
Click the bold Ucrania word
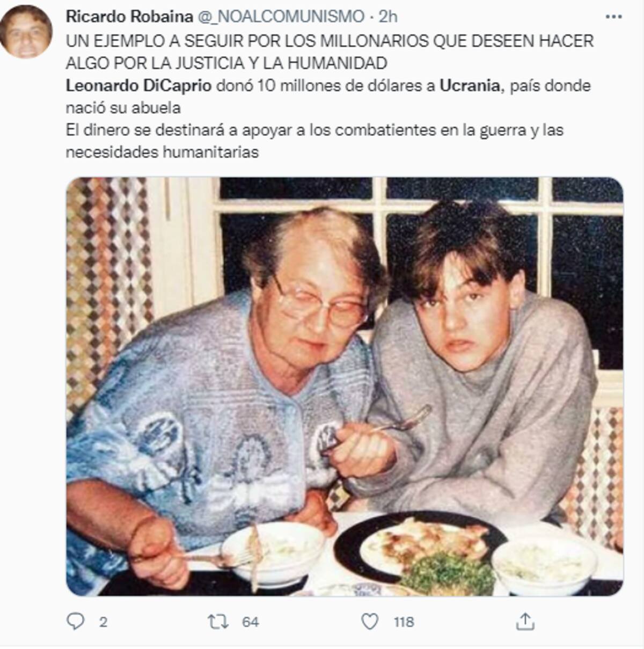(470, 86)
